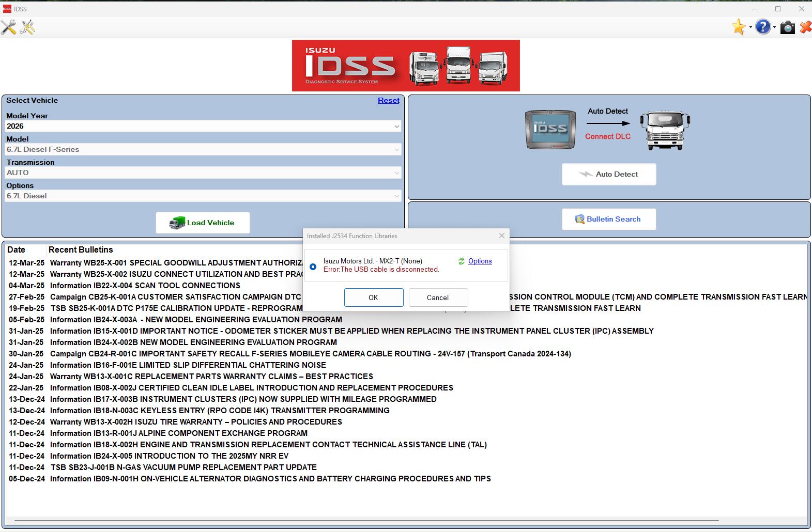Click the Load Vehicle button
This screenshot has height=532, width=812.
pos(203,223)
